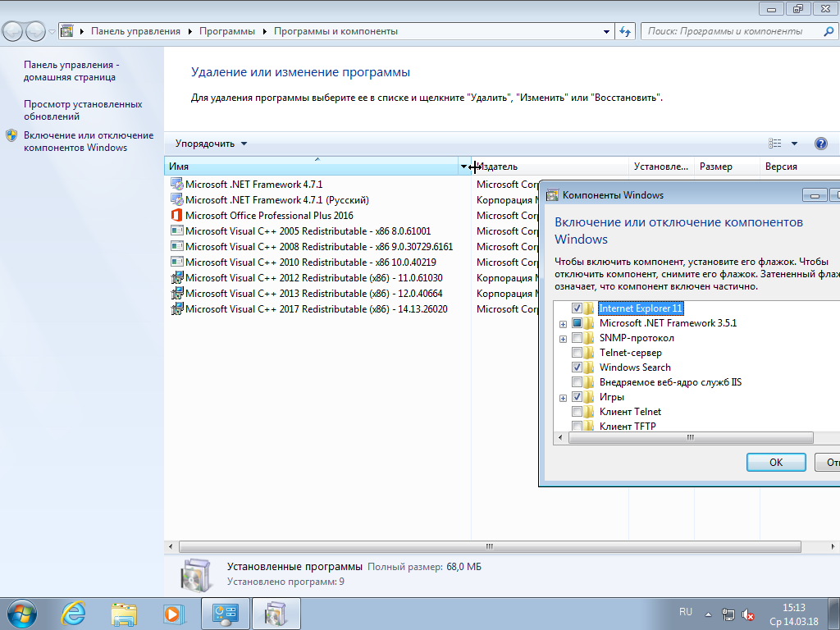840x630 pixels.
Task: Click right arrow of programs list scrollbar
Action: coord(833,546)
